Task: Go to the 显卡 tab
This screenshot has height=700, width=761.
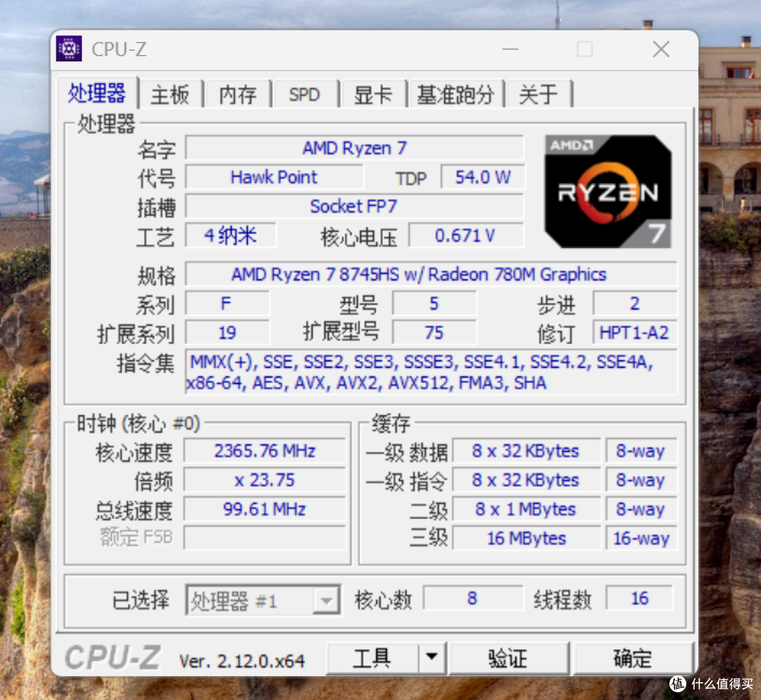Action: tap(372, 94)
